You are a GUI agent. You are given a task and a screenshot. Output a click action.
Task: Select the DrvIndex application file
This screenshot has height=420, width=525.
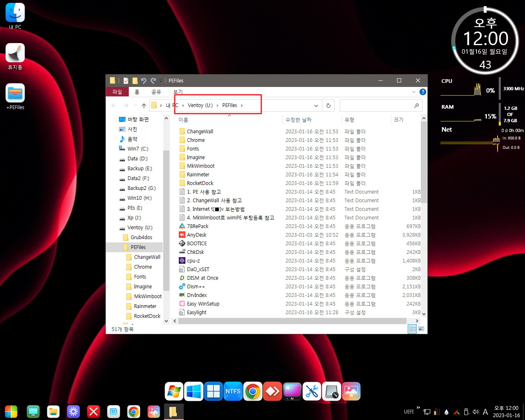click(x=197, y=295)
